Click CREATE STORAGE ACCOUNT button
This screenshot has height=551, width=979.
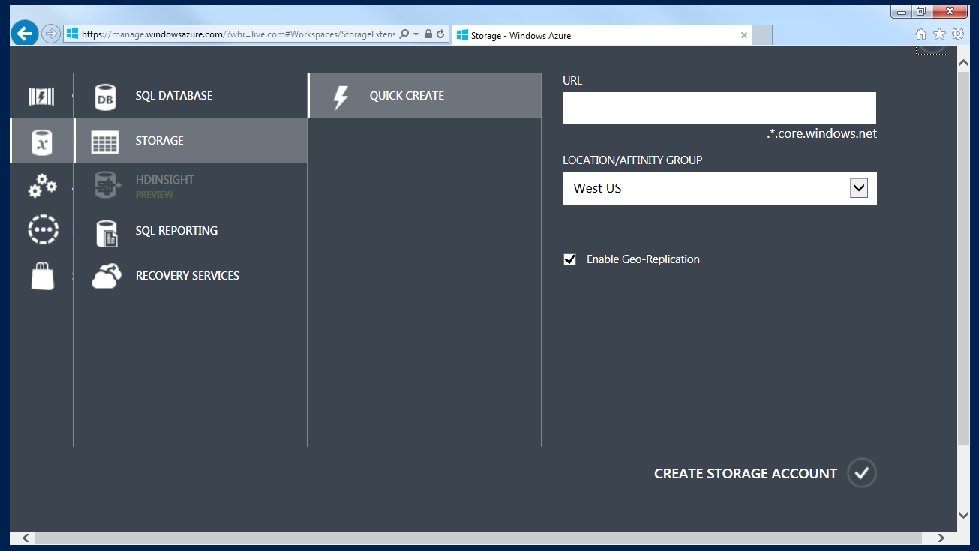pos(765,473)
